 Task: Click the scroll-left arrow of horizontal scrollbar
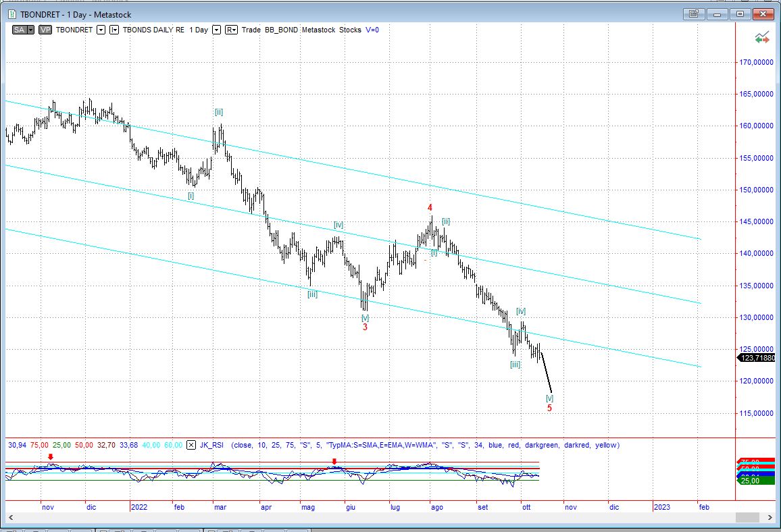pyautogui.click(x=11, y=518)
